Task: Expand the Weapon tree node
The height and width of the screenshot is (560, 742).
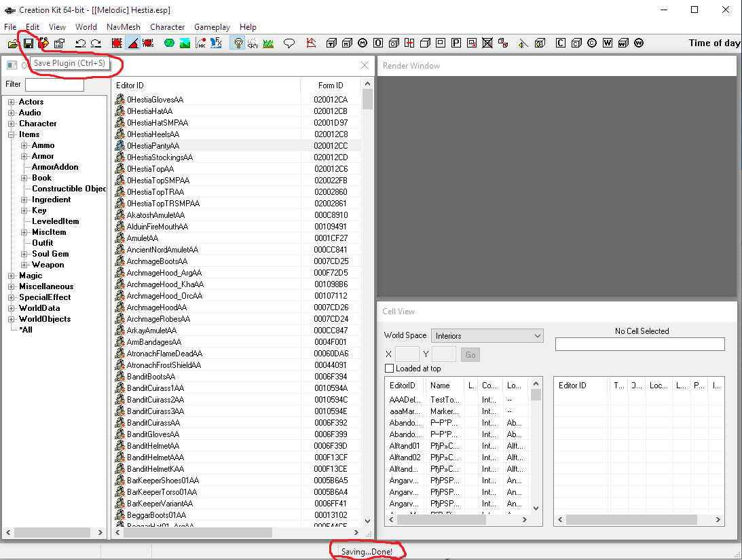Action: [24, 265]
